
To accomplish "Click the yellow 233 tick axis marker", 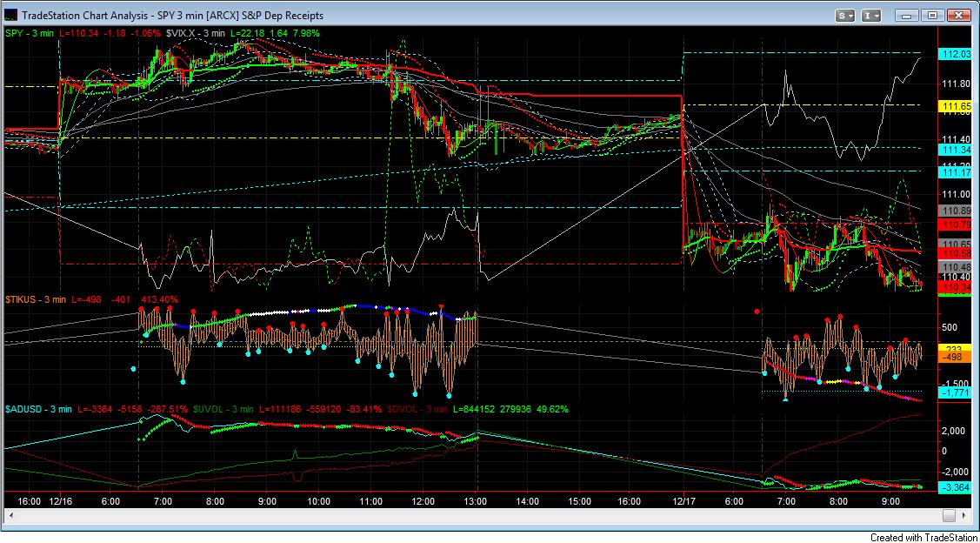I will 954,348.
